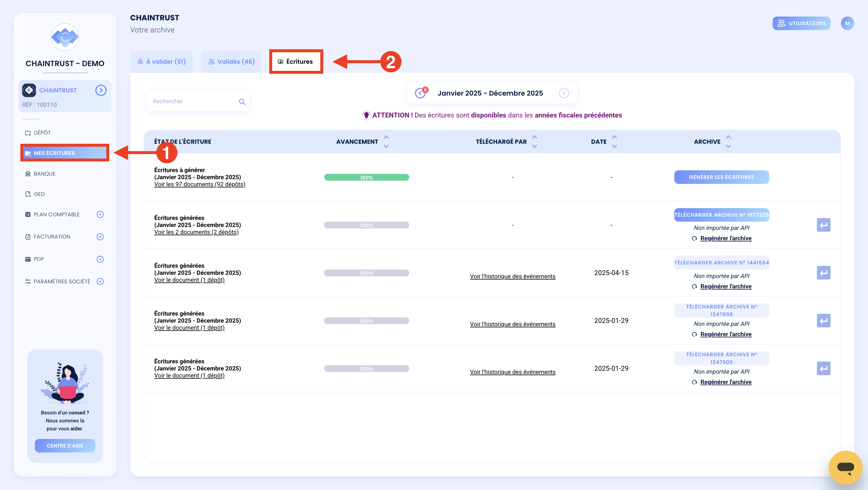This screenshot has height=490, width=868.
Task: Open GED menu label
Action: tap(39, 194)
